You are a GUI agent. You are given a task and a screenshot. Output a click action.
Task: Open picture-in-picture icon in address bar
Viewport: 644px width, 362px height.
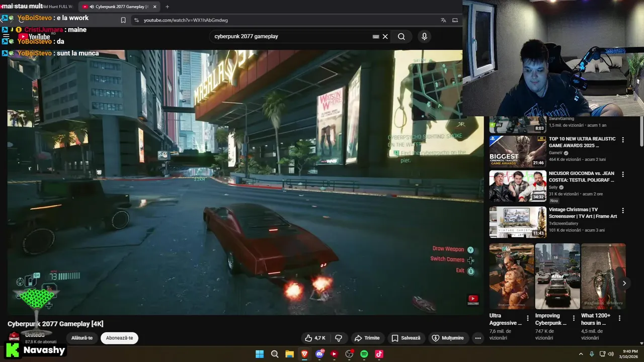455,20
